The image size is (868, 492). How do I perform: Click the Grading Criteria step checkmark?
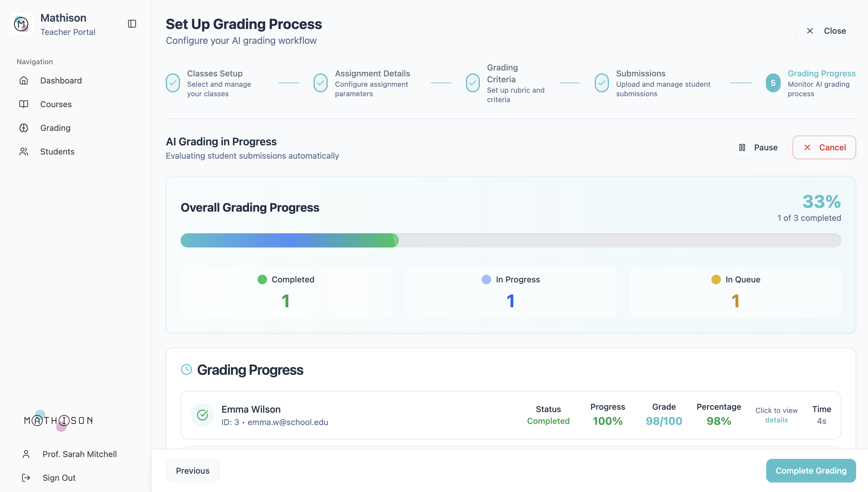pyautogui.click(x=473, y=83)
